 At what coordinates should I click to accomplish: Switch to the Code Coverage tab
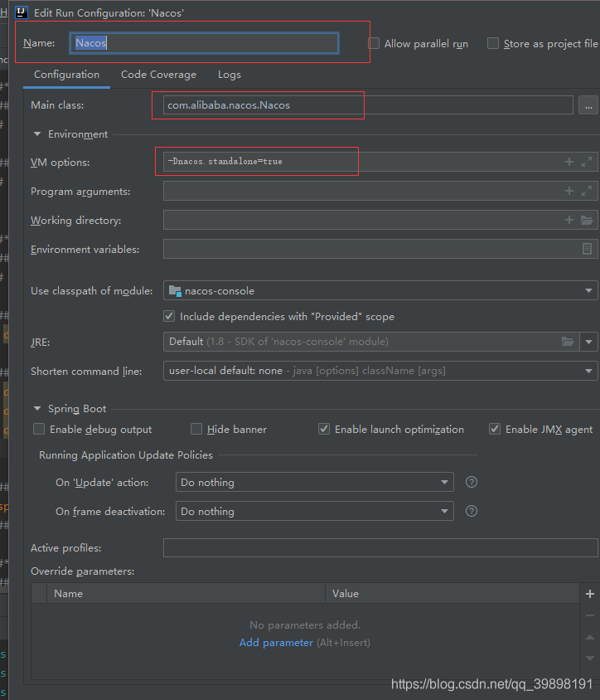158,75
